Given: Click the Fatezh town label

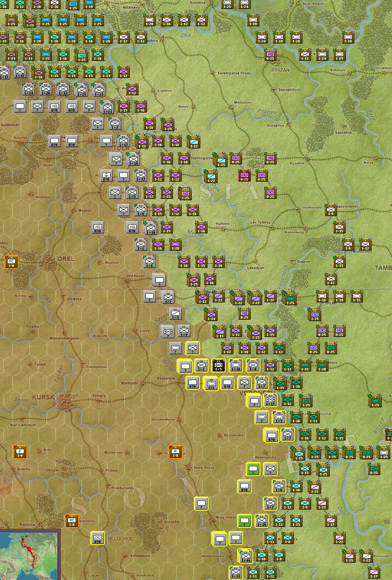Looking at the screenshot, I should pos(40,364).
